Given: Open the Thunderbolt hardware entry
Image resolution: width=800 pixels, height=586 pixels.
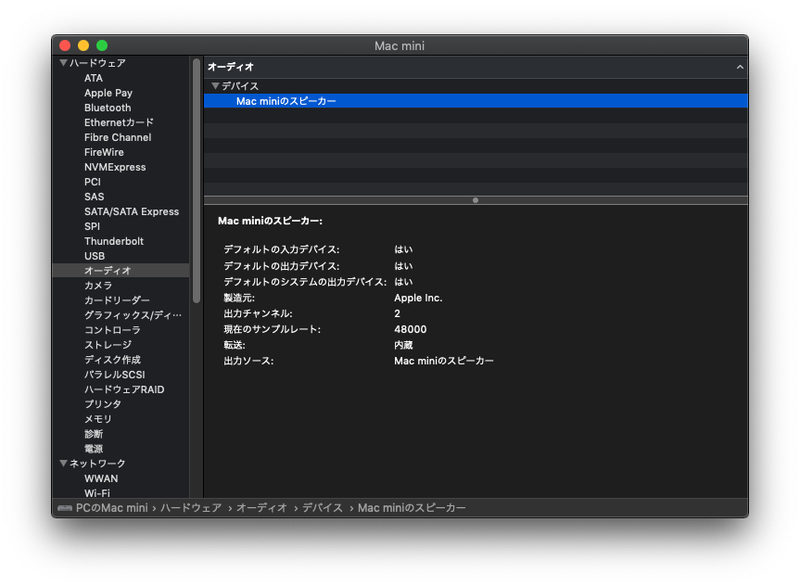Looking at the screenshot, I should pos(113,241).
